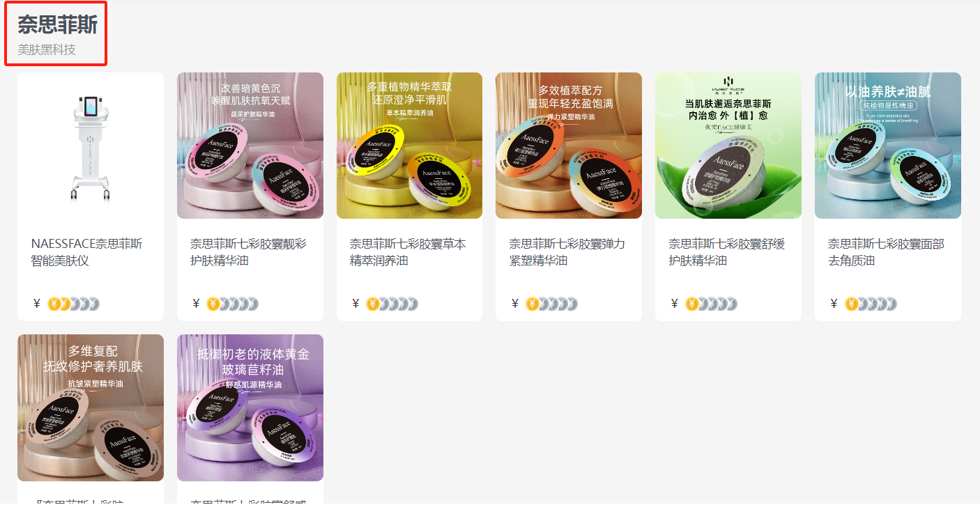Click price coin icons under 弹力紧塑精华油
Image resolution: width=980 pixels, height=505 pixels.
(552, 304)
